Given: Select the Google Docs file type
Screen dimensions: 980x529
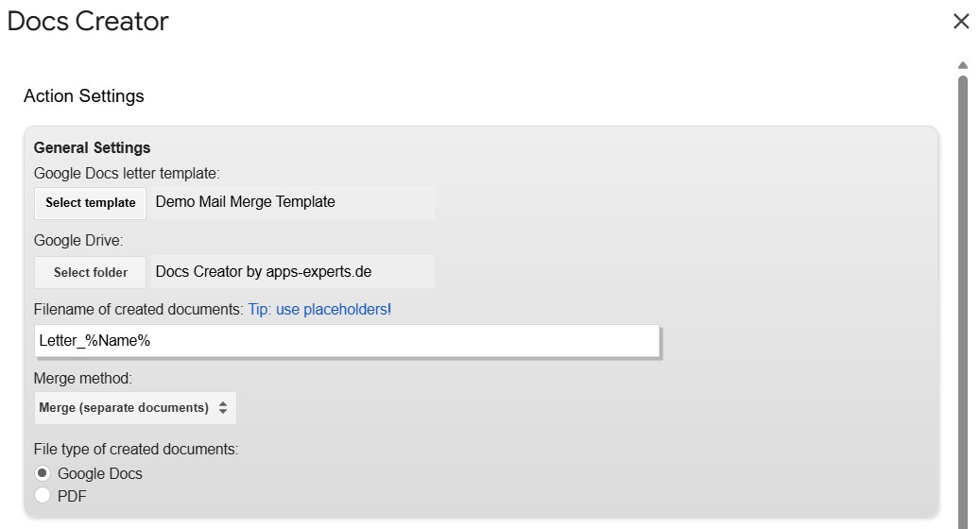Looking at the screenshot, I should [x=43, y=473].
